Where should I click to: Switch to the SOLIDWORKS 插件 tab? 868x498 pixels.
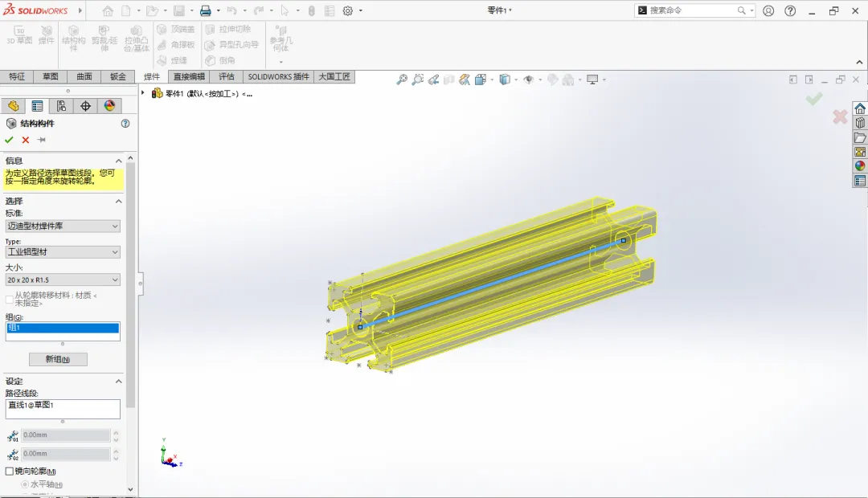[x=278, y=77]
